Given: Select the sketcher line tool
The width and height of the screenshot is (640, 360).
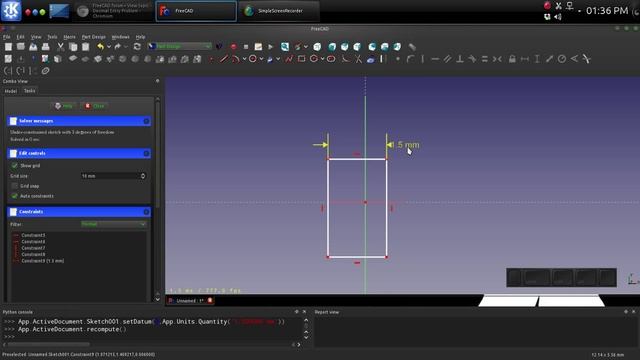Looking at the screenshot, I should [224, 59].
